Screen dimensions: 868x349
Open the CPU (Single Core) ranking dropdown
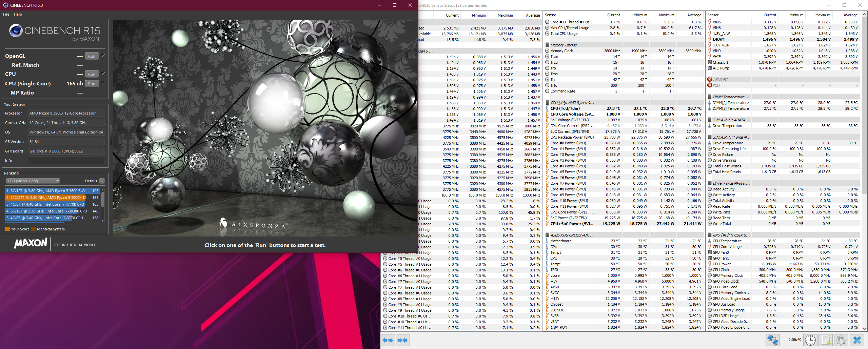33,181
